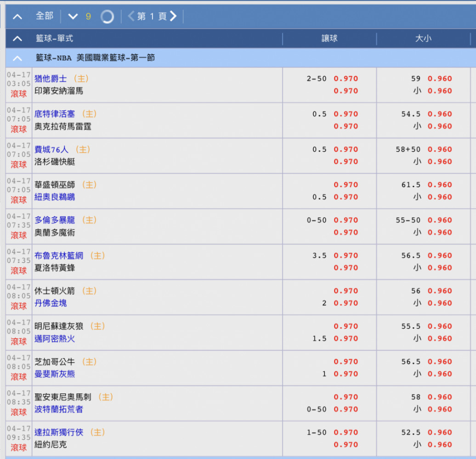Bet 0.960 over 55.5 total

[x=440, y=326]
